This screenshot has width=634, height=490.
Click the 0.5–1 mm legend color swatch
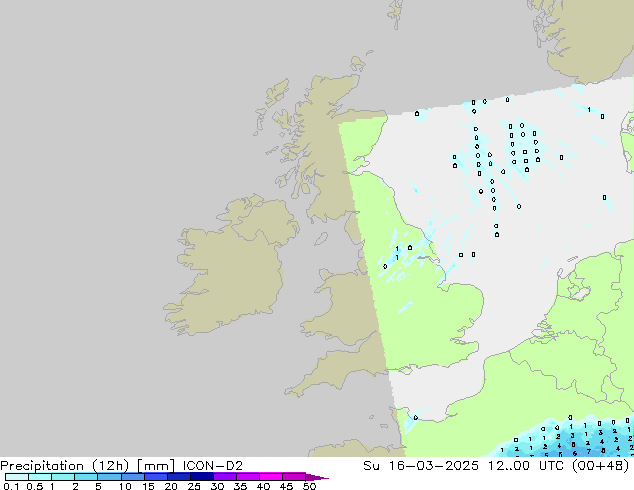[40, 477]
